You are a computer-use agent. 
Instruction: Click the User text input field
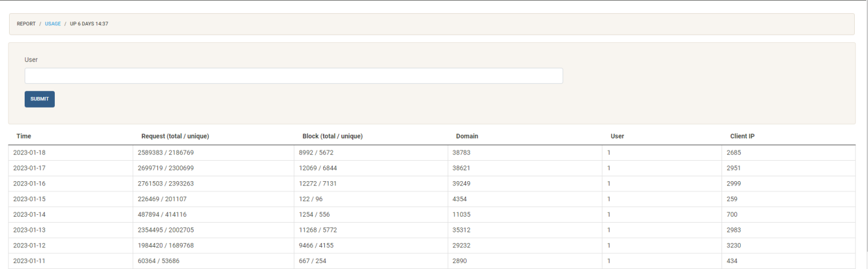pos(294,76)
